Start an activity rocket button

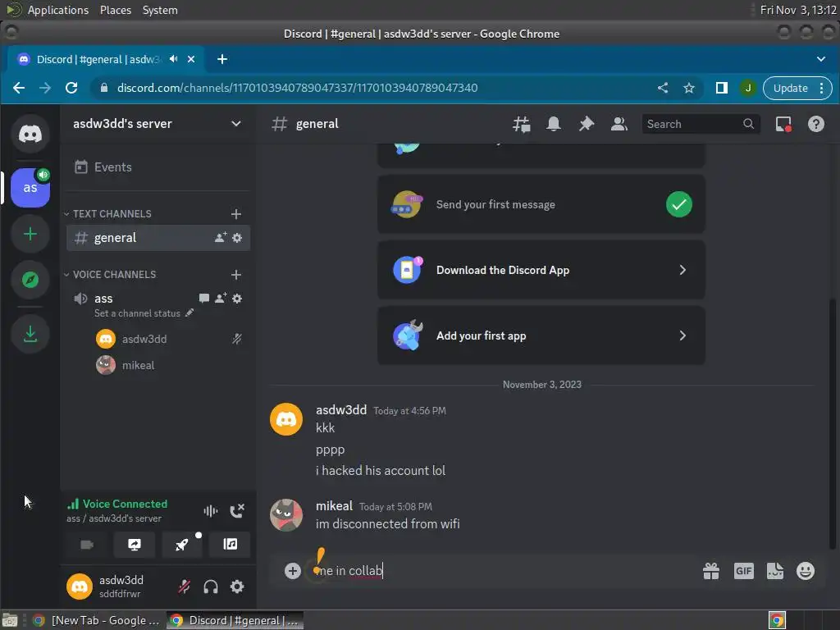point(182,545)
